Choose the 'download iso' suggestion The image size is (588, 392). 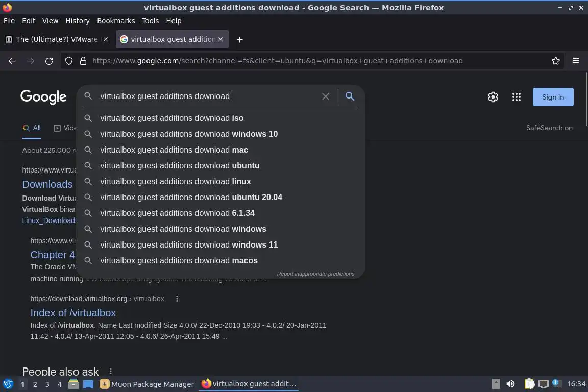point(220,118)
